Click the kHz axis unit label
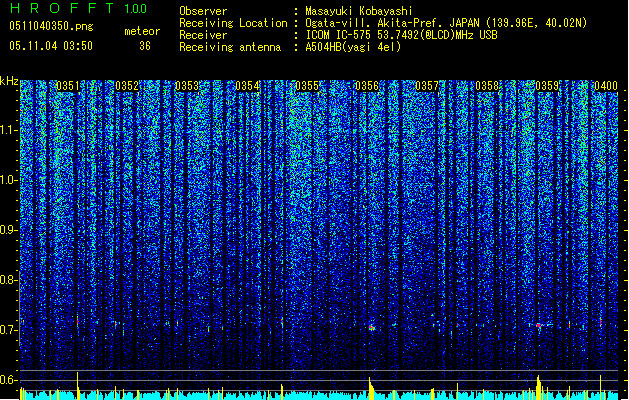This screenshot has height=400, width=629. click(9, 81)
